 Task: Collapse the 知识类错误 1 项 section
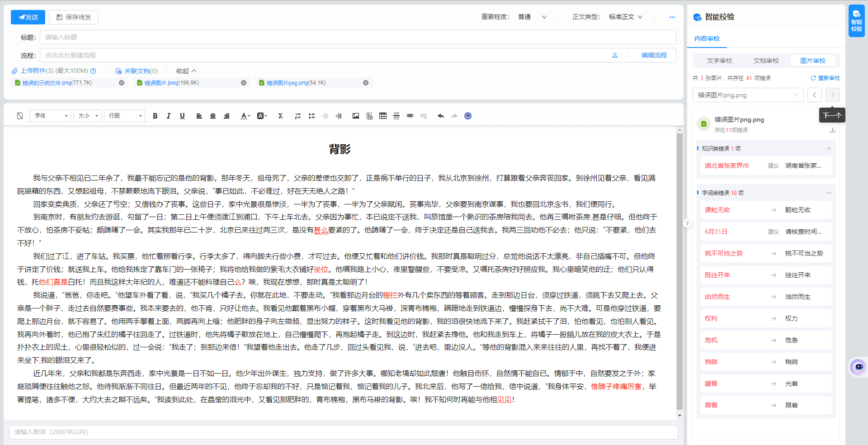point(829,148)
